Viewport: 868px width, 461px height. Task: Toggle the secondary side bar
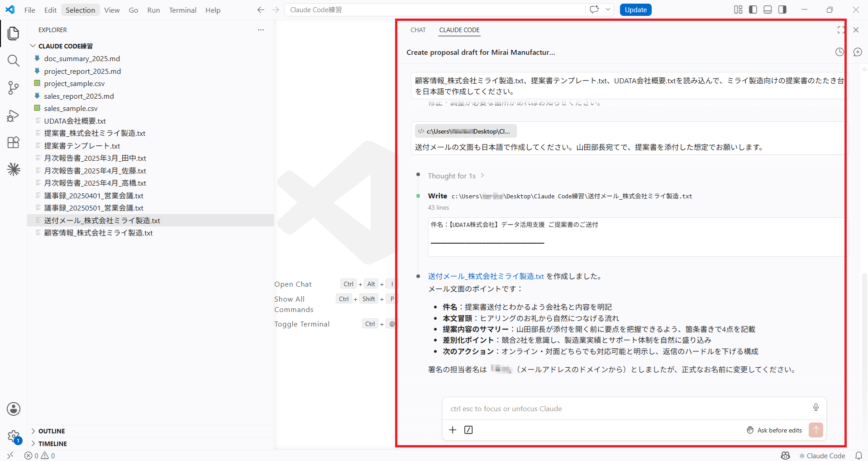(x=782, y=10)
